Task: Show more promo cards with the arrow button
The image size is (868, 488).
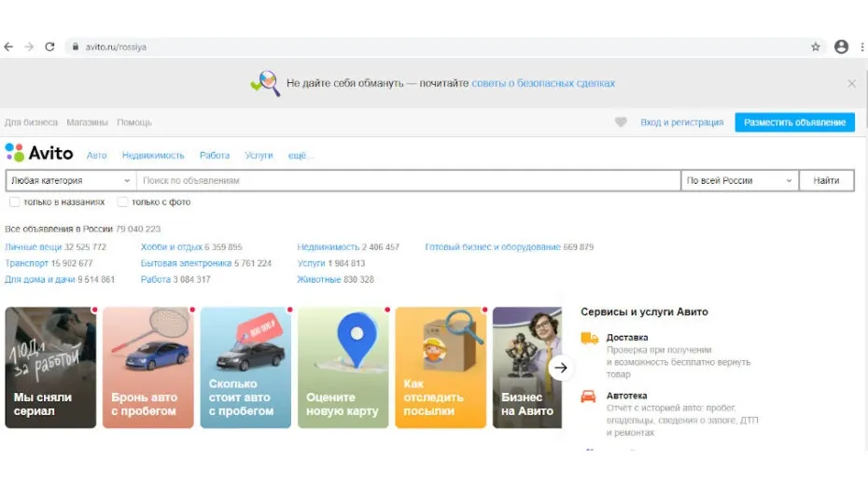Action: click(x=561, y=368)
